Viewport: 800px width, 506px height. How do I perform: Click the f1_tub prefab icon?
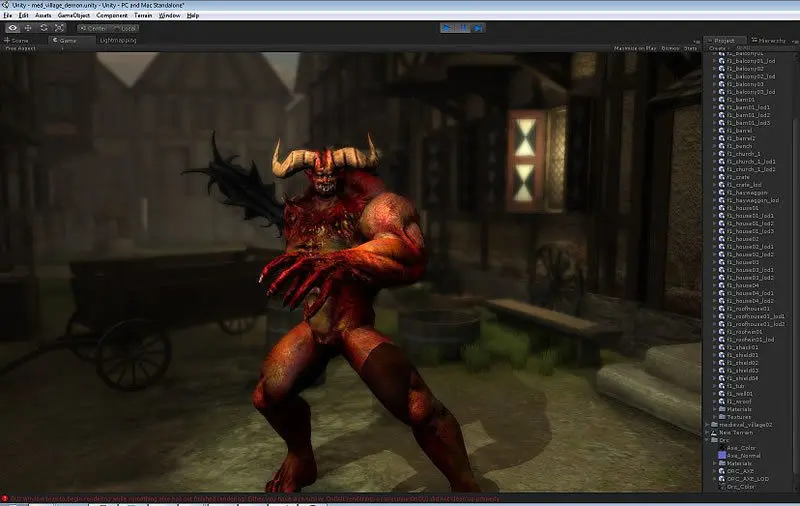pyautogui.click(x=722, y=386)
